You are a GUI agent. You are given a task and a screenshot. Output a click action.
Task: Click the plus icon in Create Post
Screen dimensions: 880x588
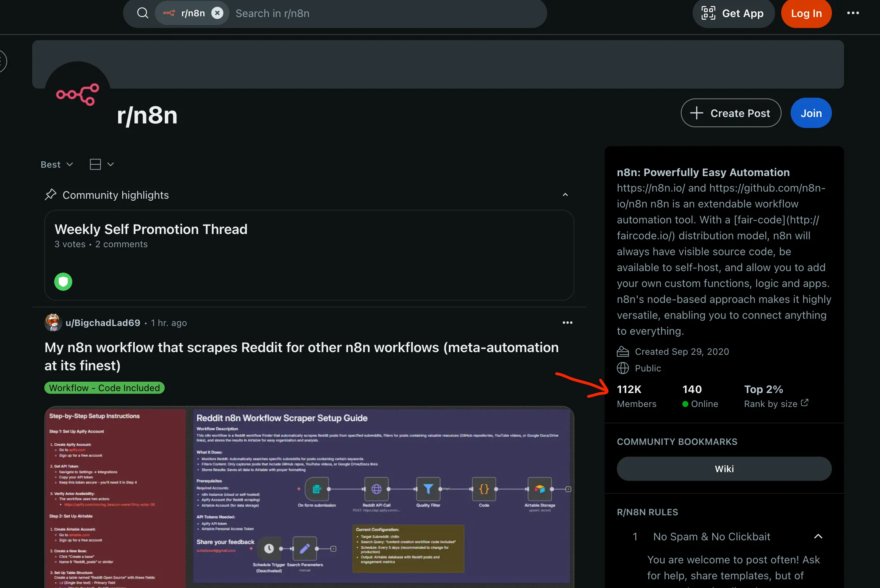pyautogui.click(x=696, y=113)
